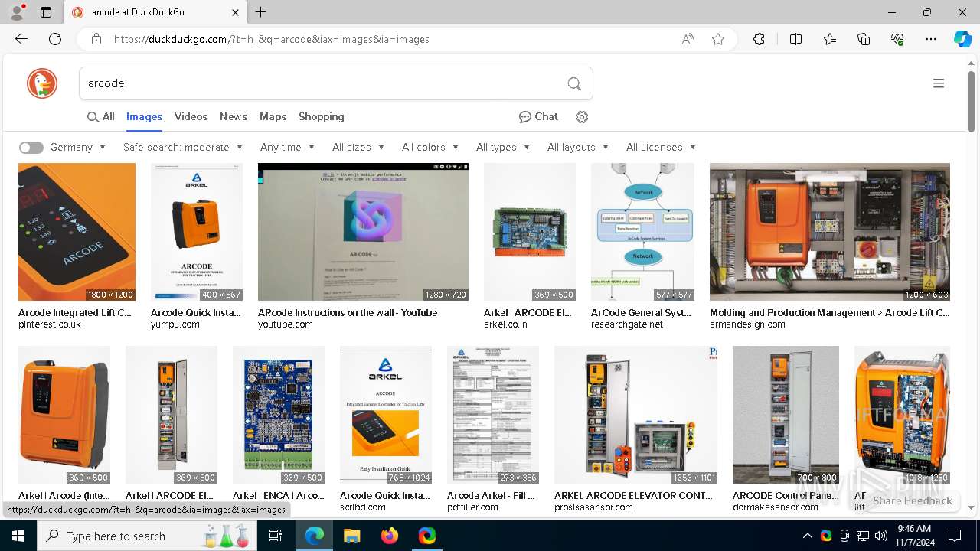
Task: Open Firefox on taskbar
Action: [389, 536]
